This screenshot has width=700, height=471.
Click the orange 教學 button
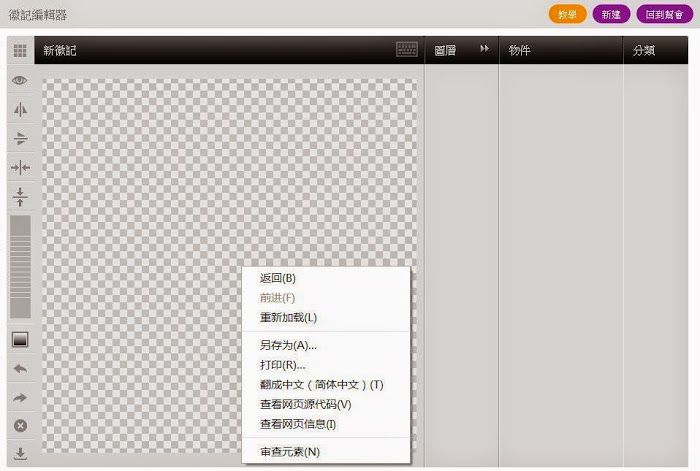[x=567, y=15]
